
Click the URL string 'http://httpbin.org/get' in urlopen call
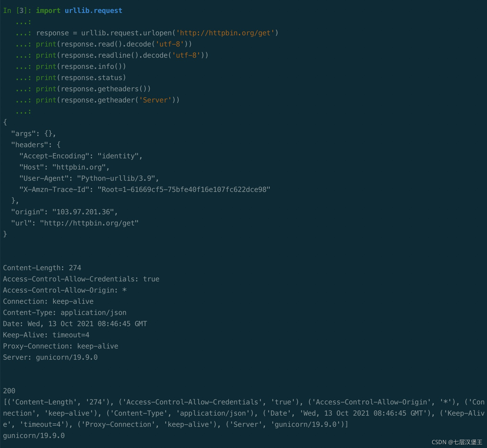pos(225,33)
